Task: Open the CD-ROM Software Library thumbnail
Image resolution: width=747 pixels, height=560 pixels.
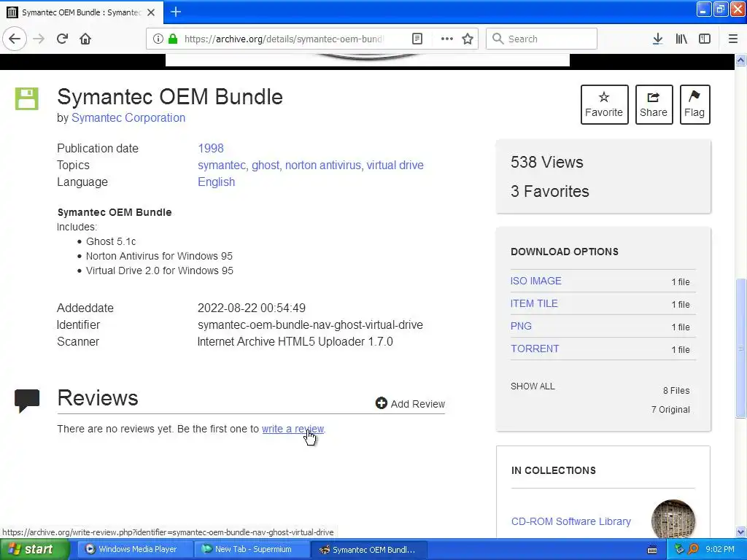Action: [x=673, y=519]
